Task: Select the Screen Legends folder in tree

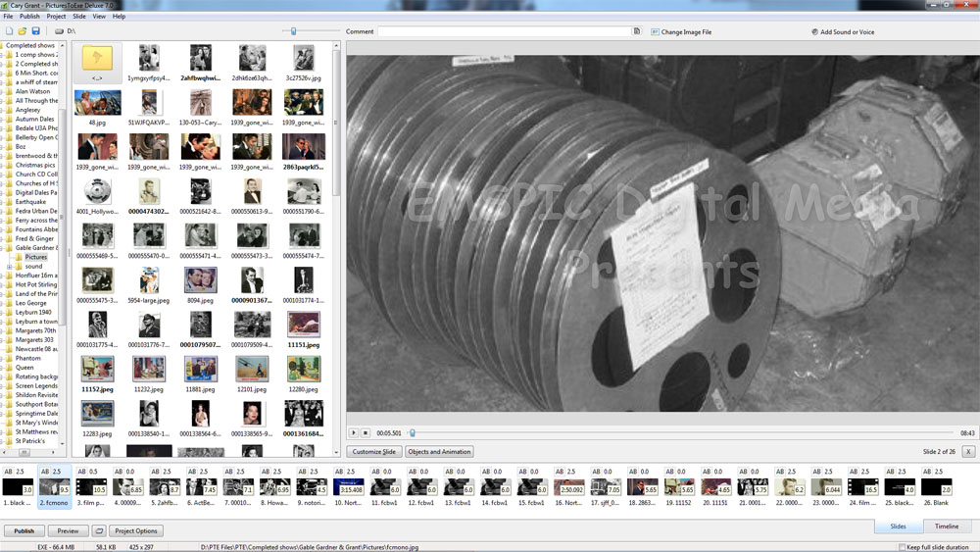Action: (x=36, y=385)
